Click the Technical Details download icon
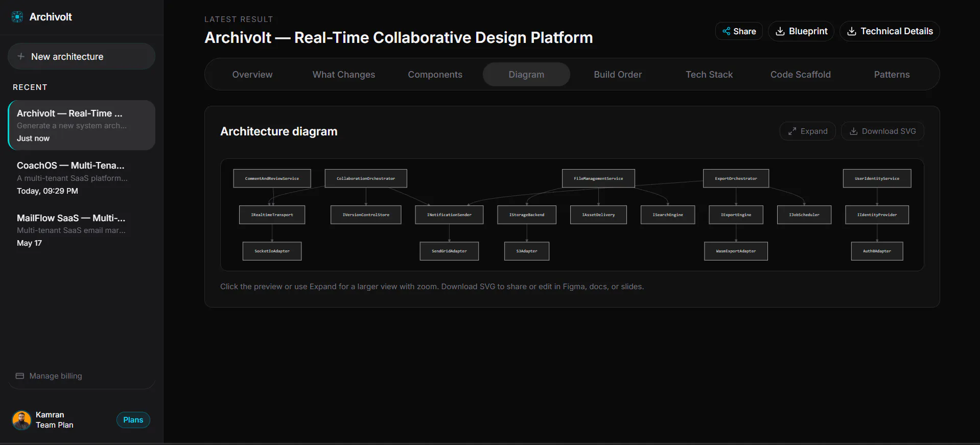The image size is (980, 445). pyautogui.click(x=852, y=31)
